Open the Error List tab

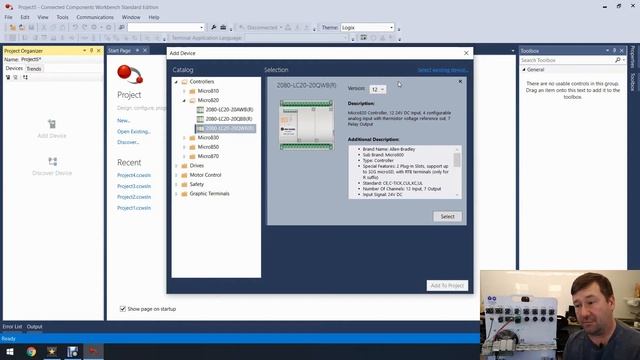pos(12,327)
